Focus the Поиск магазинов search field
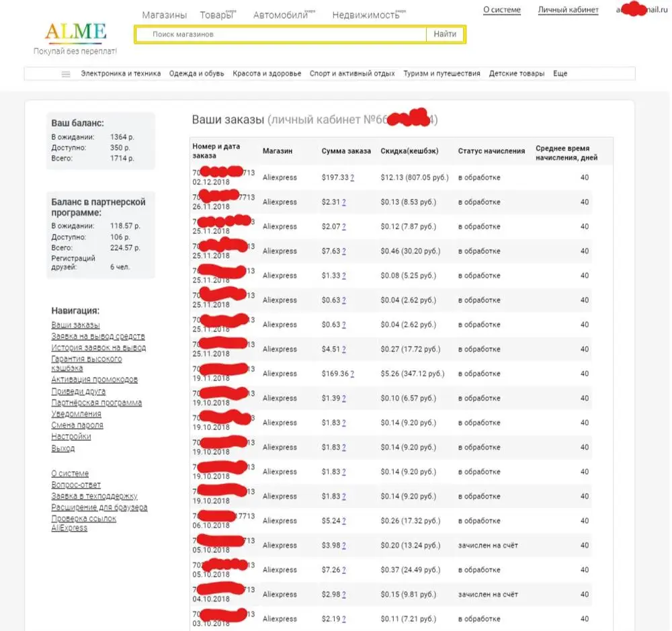 click(x=281, y=34)
